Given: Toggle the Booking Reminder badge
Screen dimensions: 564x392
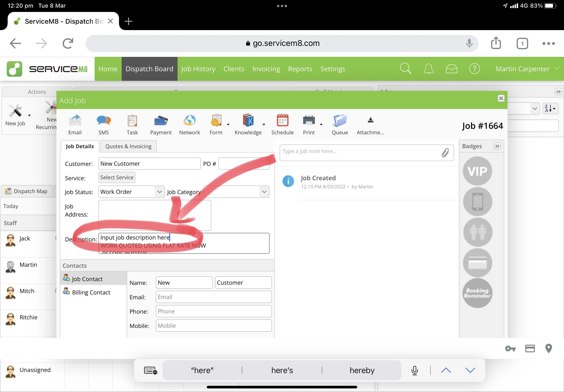Looking at the screenshot, I should [477, 293].
